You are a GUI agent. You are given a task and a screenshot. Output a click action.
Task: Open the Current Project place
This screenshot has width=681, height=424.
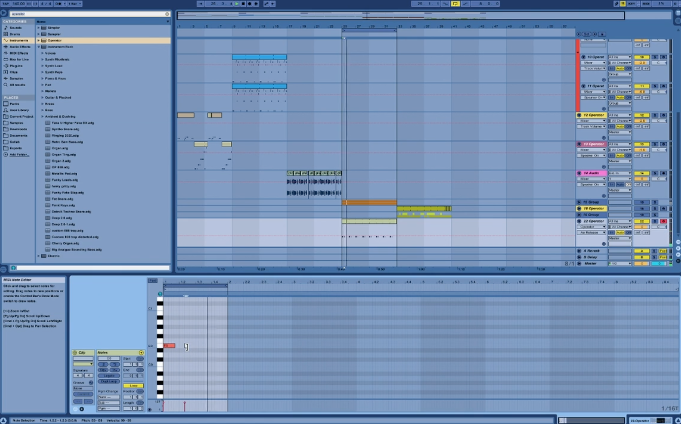(x=17, y=116)
